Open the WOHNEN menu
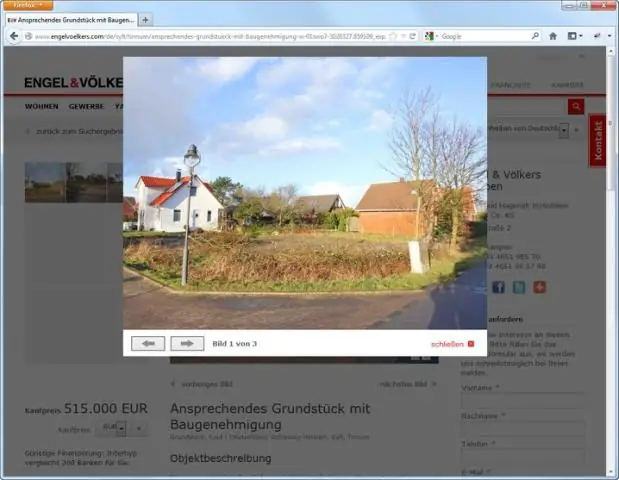619x480 pixels. 41,106
